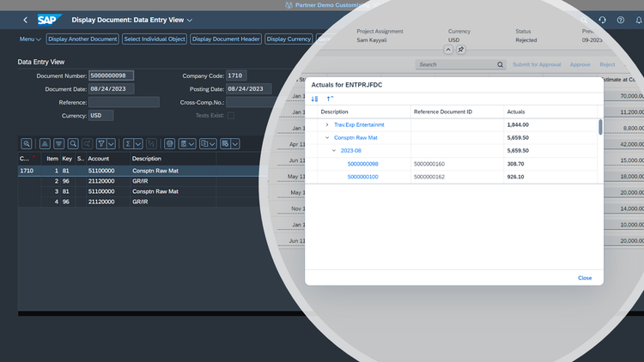Click the header magnifier search icon
Screen dimensions: 644x362
pos(584,20)
